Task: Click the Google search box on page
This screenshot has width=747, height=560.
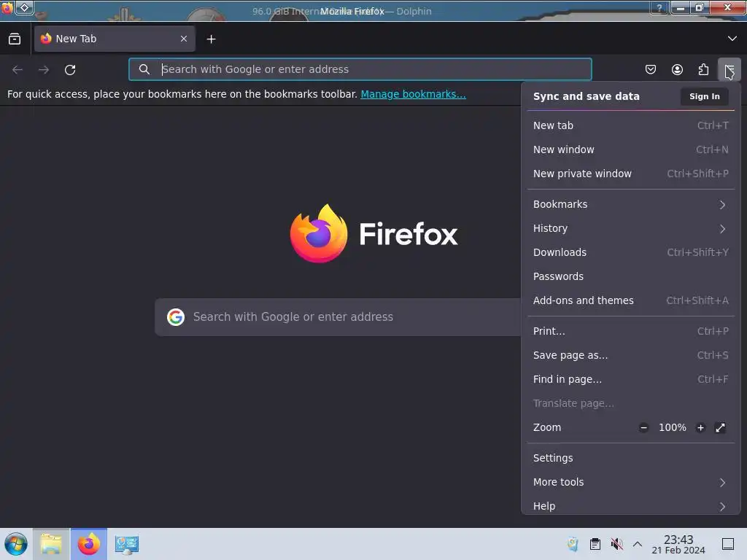Action: pos(338,317)
